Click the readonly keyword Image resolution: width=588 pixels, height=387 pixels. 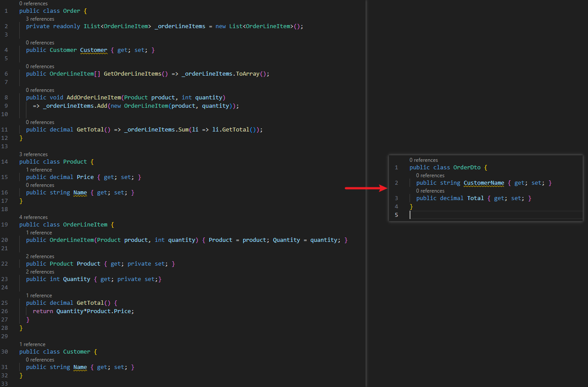[x=66, y=26]
